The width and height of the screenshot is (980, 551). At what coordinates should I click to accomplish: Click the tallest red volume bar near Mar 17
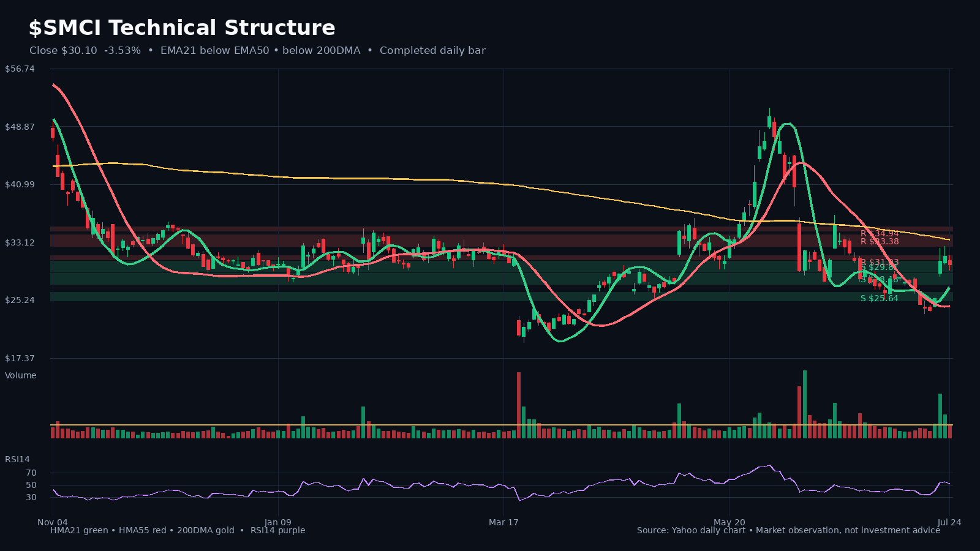(519, 405)
